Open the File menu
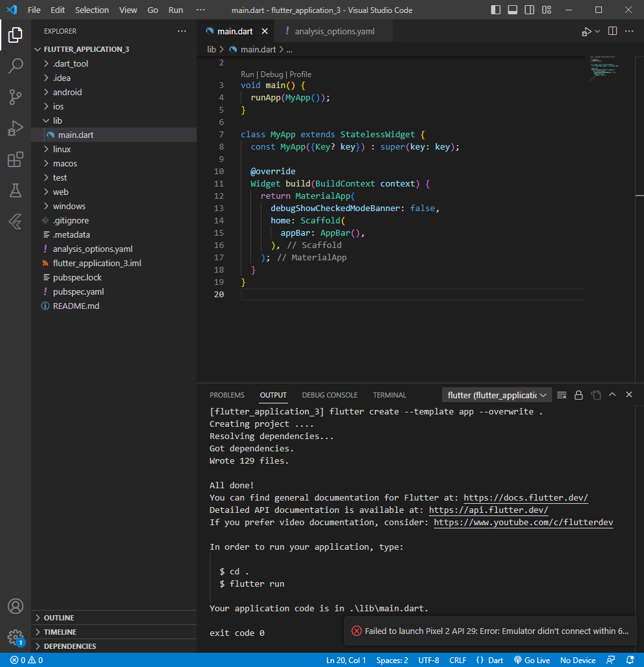The image size is (644, 667). pos(34,10)
